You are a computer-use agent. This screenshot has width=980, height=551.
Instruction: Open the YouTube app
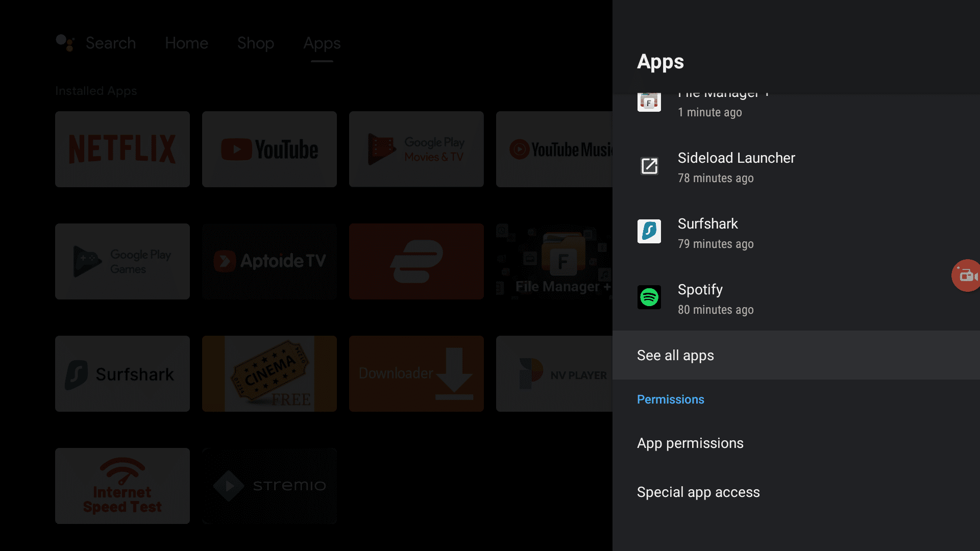click(269, 148)
